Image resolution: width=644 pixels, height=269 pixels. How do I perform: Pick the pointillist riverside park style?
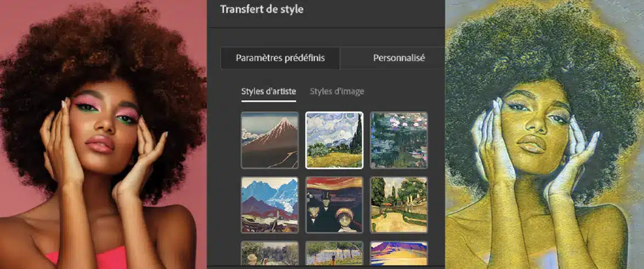tap(334, 254)
